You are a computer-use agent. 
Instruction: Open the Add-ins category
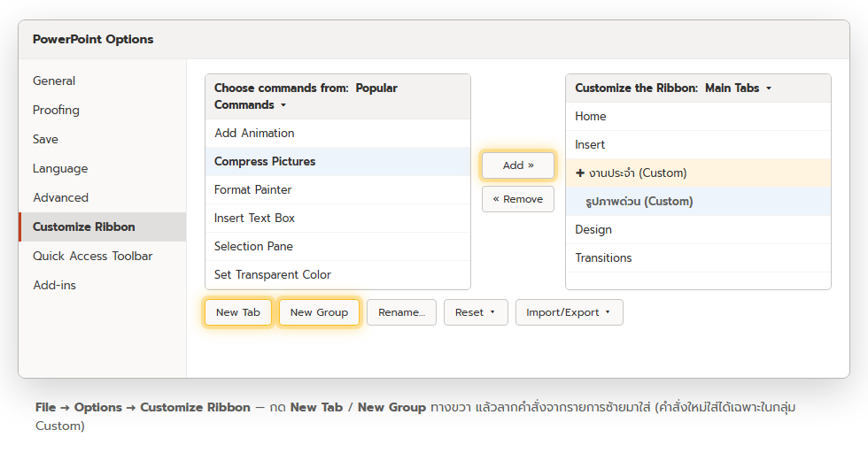[x=103, y=286]
